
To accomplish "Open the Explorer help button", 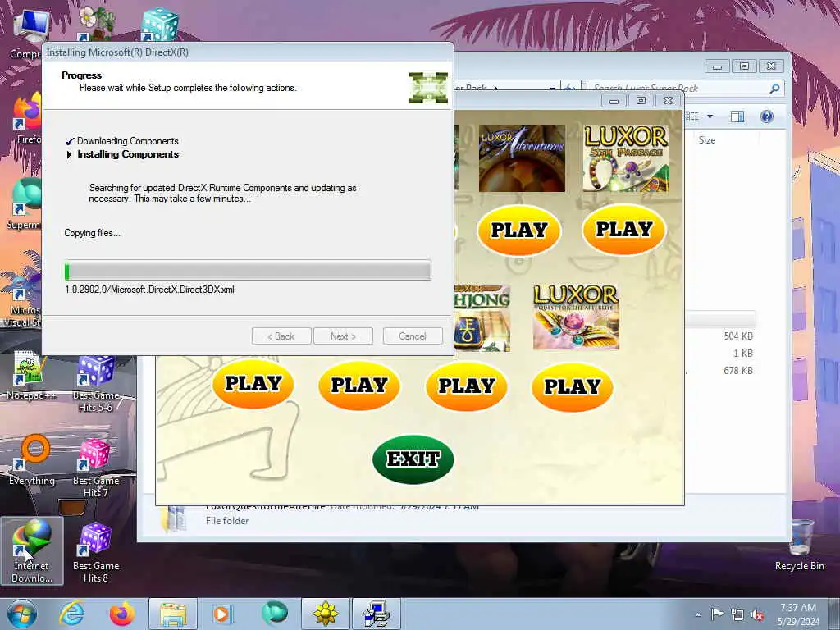I will 767,116.
